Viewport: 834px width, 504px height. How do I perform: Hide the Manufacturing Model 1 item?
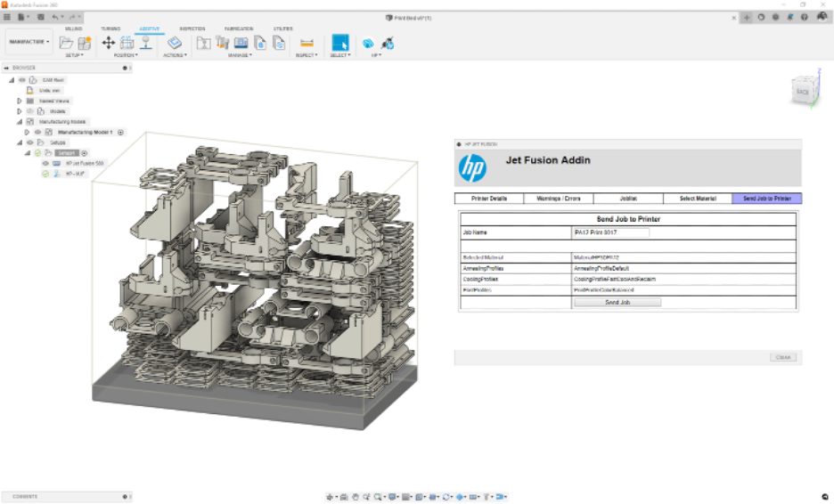[37, 132]
